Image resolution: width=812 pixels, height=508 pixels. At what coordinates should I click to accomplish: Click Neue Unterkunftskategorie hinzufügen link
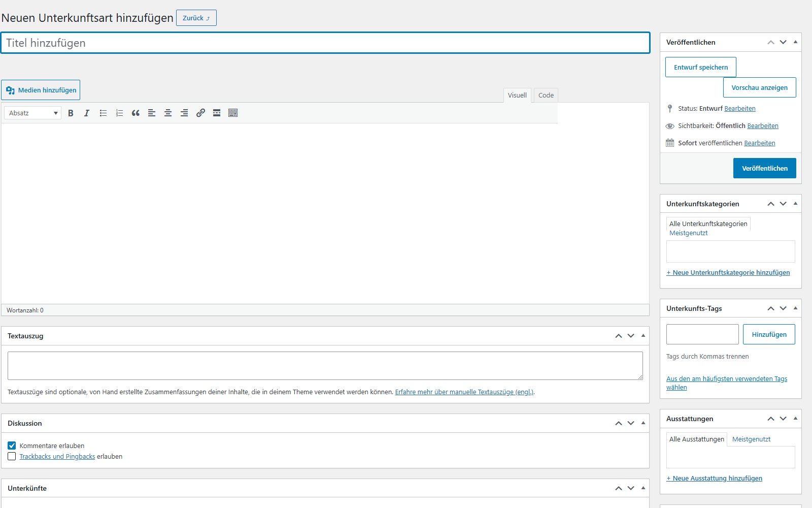[x=728, y=273]
